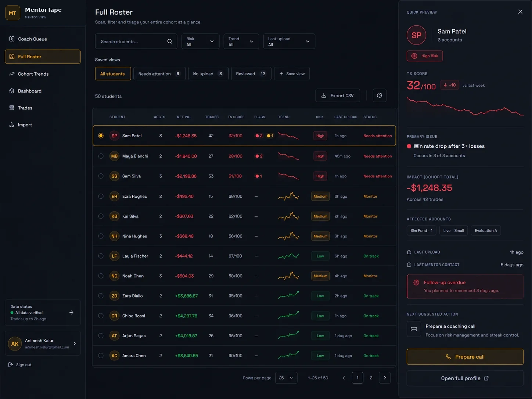Click the Sign out icon
This screenshot has width=532, height=399.
11,365
